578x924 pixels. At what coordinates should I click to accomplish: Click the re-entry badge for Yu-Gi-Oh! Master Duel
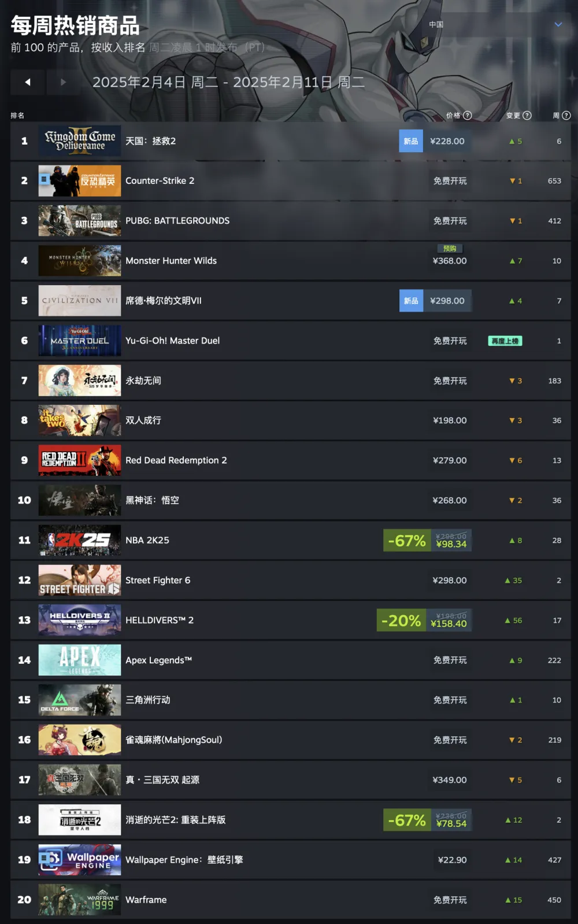click(505, 341)
